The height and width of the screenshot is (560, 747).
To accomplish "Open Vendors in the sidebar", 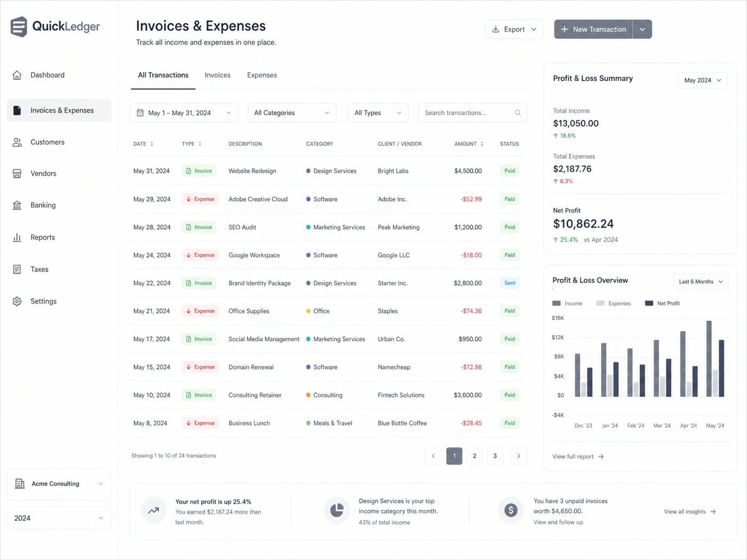I will click(59, 174).
